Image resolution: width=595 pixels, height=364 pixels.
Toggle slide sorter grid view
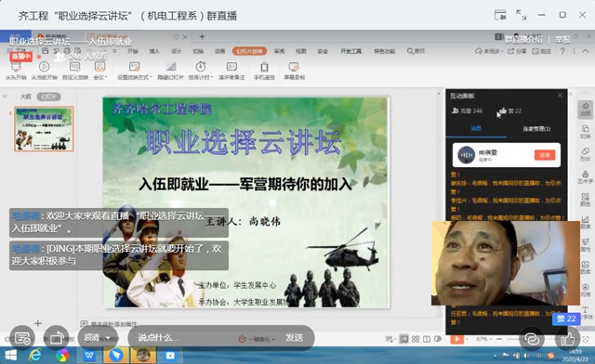(416, 339)
